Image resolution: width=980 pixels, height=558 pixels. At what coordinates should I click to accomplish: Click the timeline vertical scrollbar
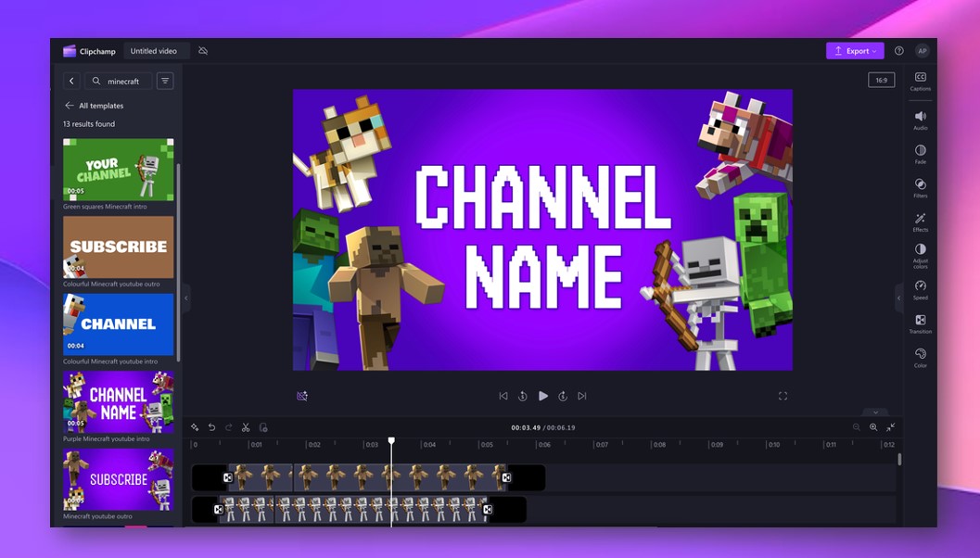tap(899, 459)
